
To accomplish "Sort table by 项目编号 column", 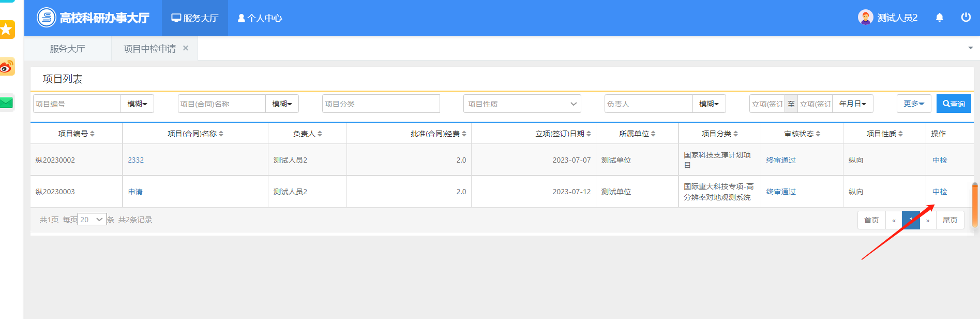I will tap(76, 134).
